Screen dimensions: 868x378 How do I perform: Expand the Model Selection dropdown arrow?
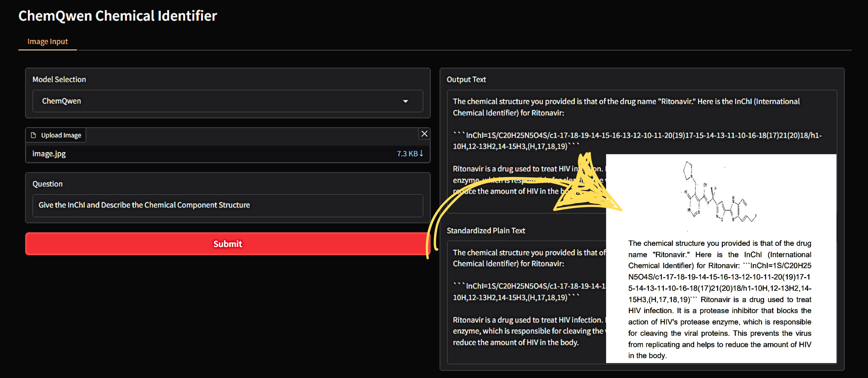click(x=405, y=101)
